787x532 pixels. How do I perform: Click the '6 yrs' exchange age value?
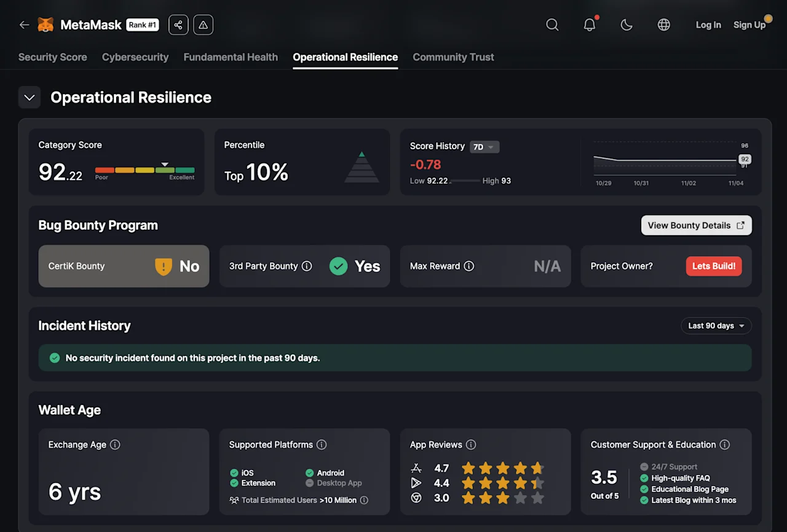pos(74,492)
